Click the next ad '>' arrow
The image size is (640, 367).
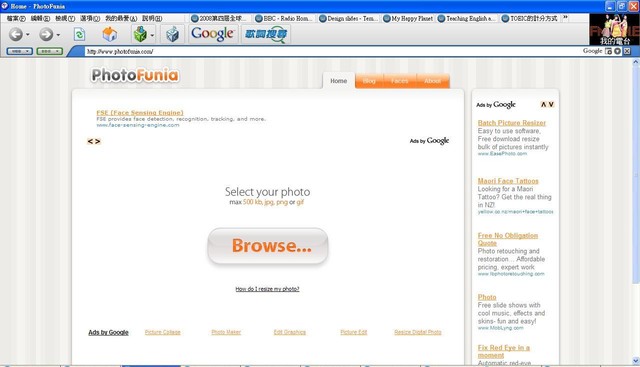(x=98, y=141)
